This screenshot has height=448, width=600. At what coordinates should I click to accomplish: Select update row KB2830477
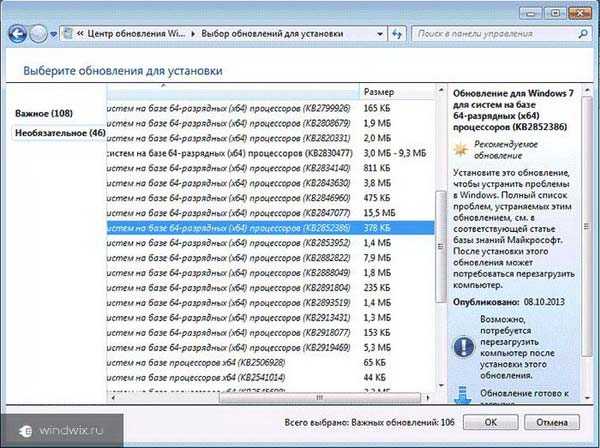coord(271,153)
